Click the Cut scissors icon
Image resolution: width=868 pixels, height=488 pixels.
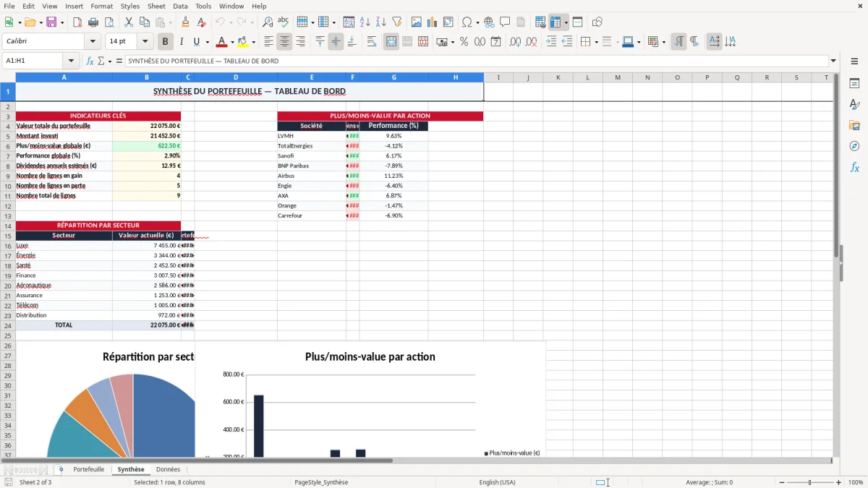click(129, 22)
